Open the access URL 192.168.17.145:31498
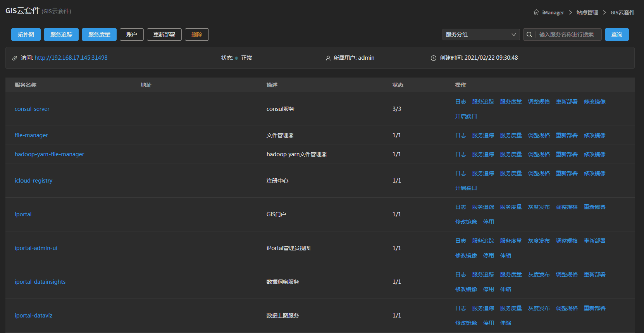644x333 pixels. click(71, 58)
